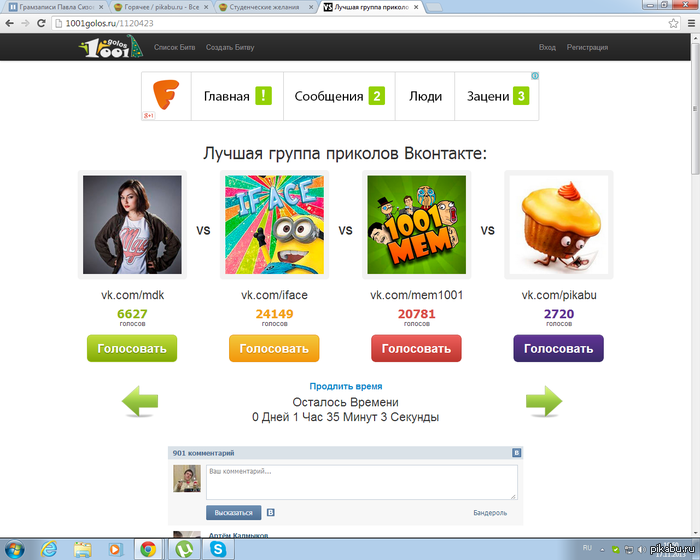
Task: Click the green badge 3 on Зацени
Action: (x=521, y=96)
